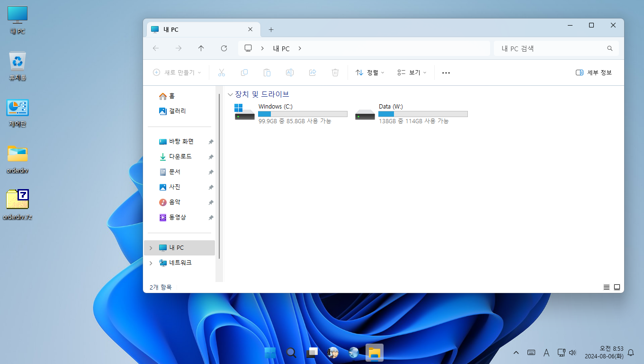Click Data (W:) usage bar
The width and height of the screenshot is (644, 364).
tap(423, 114)
